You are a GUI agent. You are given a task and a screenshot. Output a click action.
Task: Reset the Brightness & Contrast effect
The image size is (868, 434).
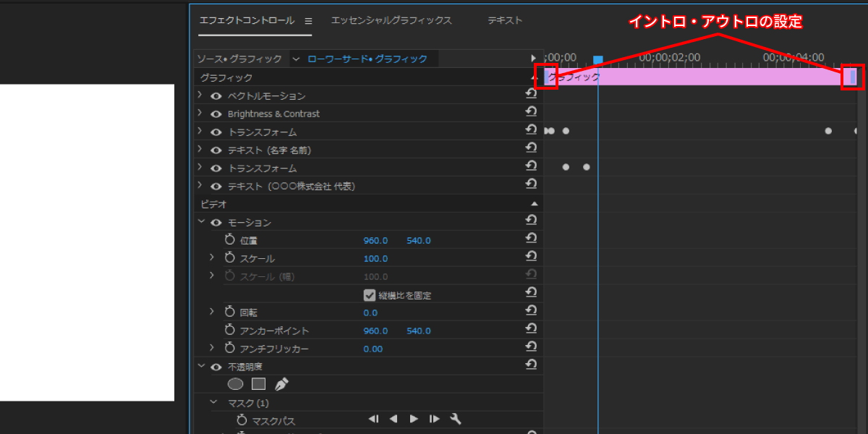coord(531,112)
